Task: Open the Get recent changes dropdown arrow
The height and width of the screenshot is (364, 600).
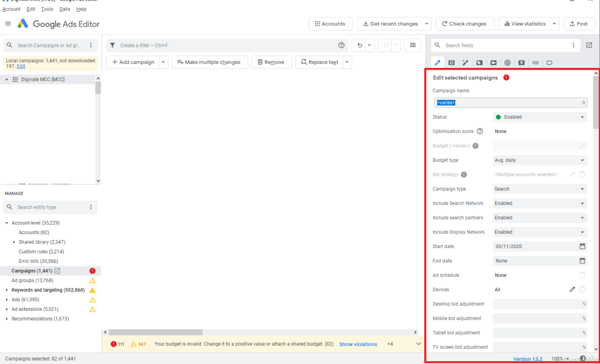Action: 427,24
